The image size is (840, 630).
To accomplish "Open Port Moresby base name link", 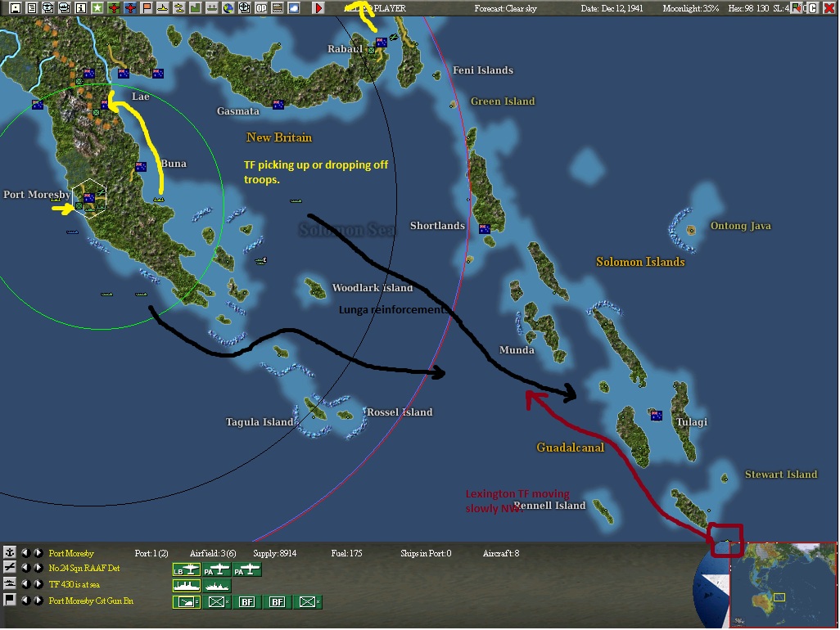I will pos(71,553).
